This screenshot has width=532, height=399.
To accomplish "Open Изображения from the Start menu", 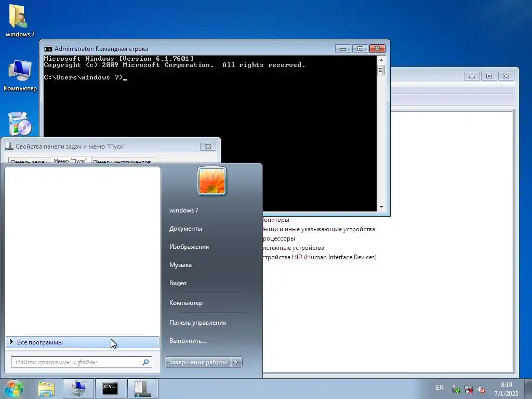I will pos(189,247).
